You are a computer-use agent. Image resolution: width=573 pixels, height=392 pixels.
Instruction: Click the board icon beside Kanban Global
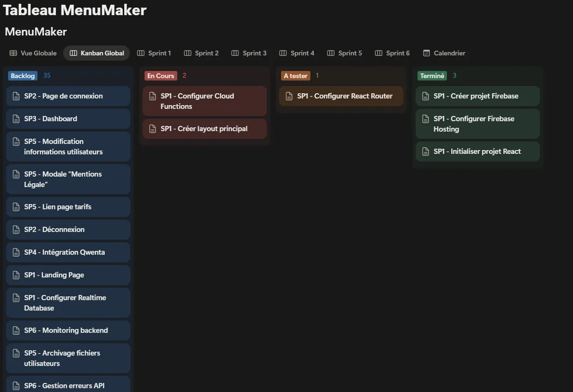point(73,53)
